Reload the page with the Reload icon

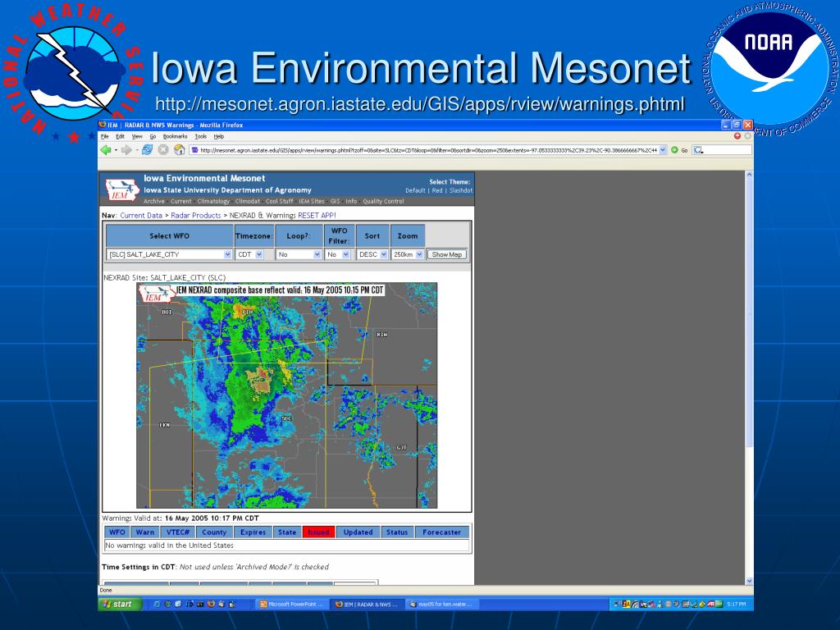tap(147, 150)
